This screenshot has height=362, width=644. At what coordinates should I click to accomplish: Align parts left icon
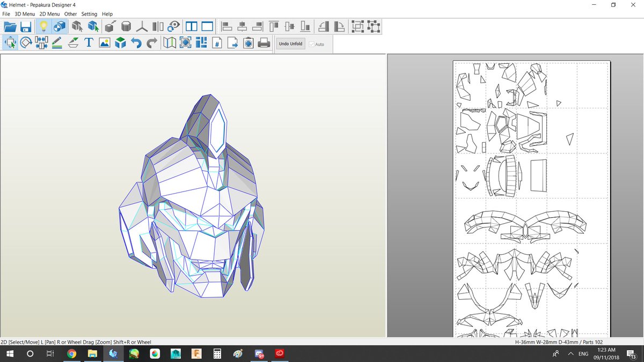[226, 26]
